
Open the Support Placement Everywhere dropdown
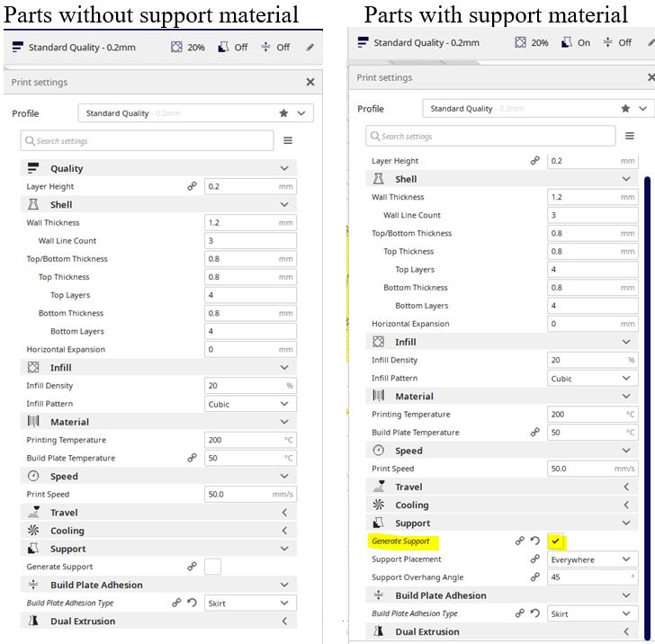[x=593, y=559]
